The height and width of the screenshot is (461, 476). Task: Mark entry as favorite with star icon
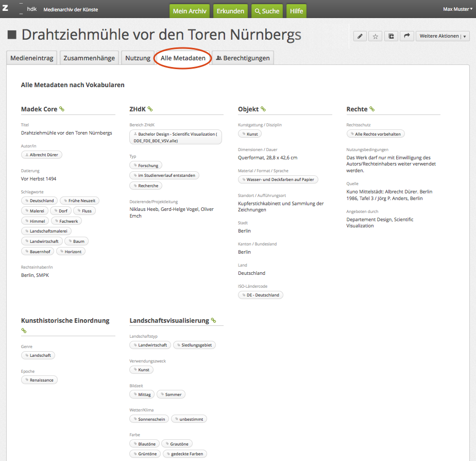point(376,36)
